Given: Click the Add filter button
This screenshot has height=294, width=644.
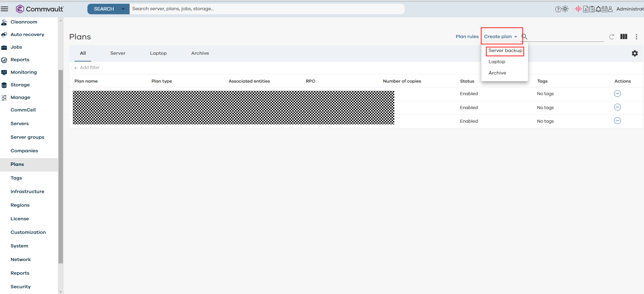Looking at the screenshot, I should pyautogui.click(x=87, y=68).
